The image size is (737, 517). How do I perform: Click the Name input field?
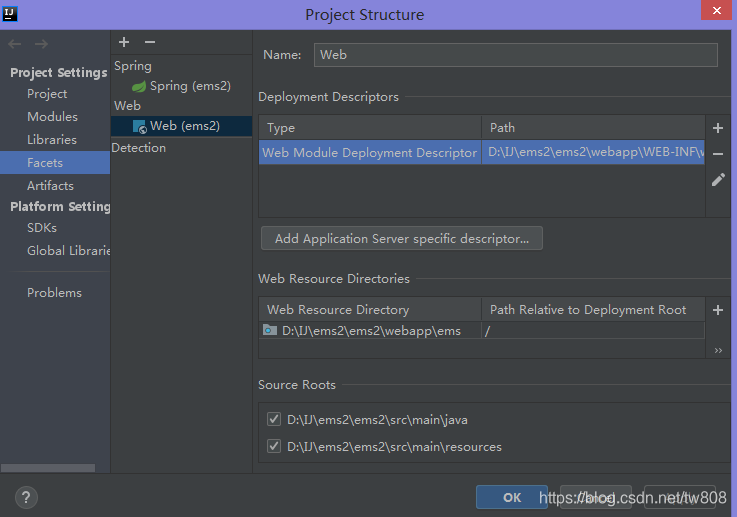(516, 55)
